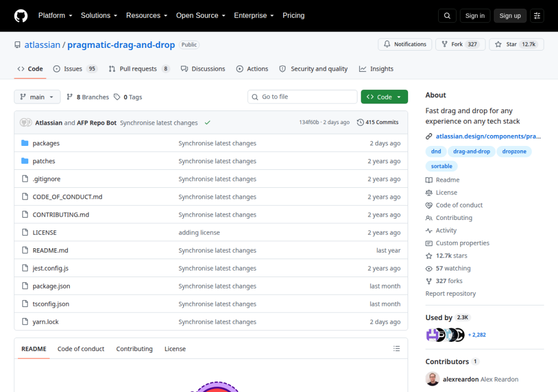Expand the Enterprise menu
This screenshot has height=392, width=558.
pos(254,16)
